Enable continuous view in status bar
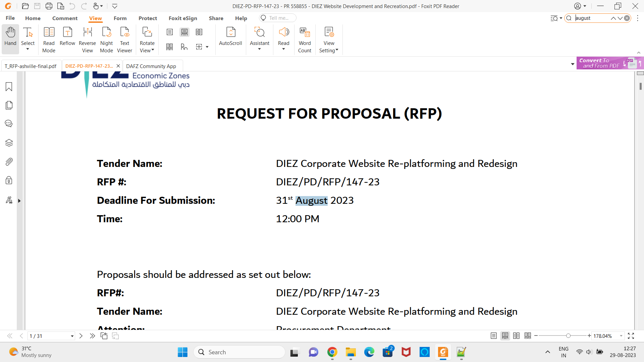This screenshot has height=362, width=644. [505, 336]
